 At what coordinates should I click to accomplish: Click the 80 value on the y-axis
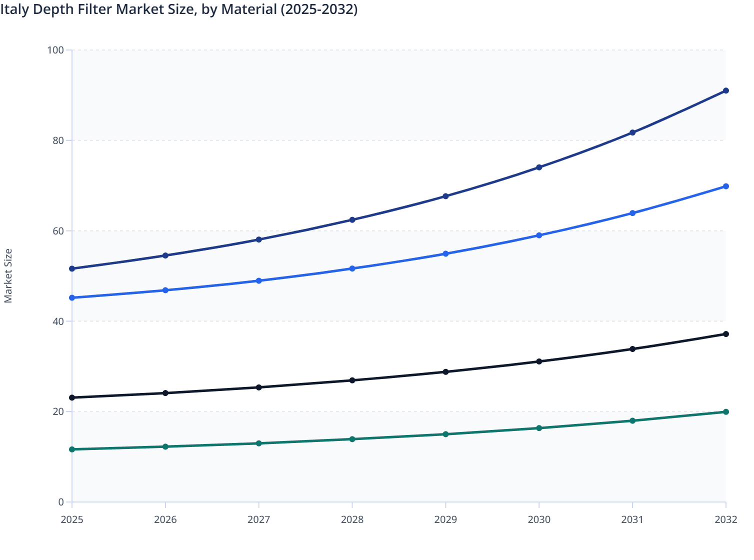coord(58,140)
